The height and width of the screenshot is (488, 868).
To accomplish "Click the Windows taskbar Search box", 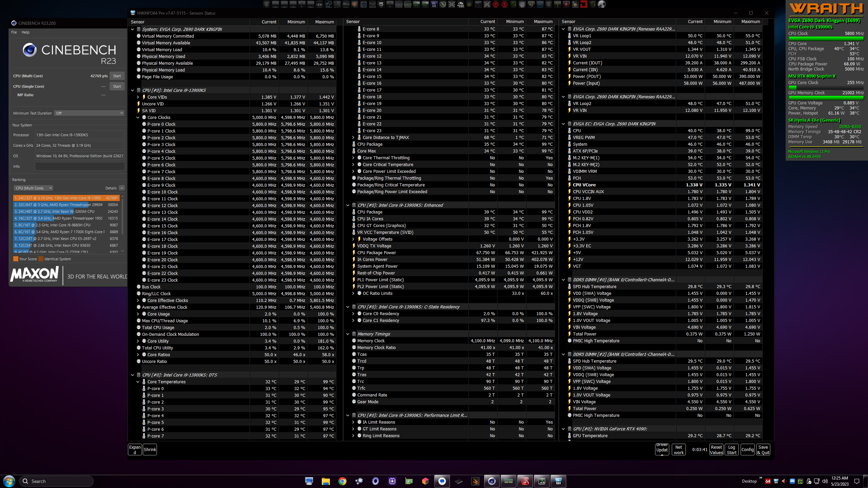I will click(x=56, y=481).
